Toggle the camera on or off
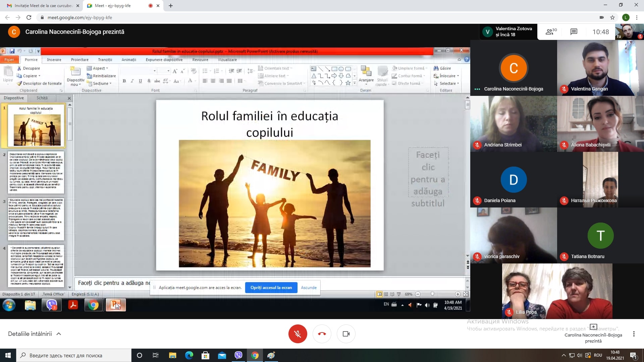 click(x=346, y=334)
